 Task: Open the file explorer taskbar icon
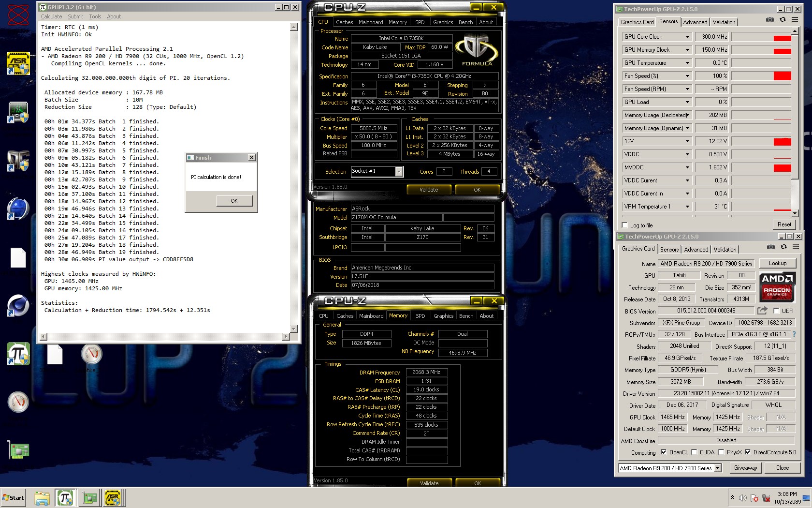point(42,498)
